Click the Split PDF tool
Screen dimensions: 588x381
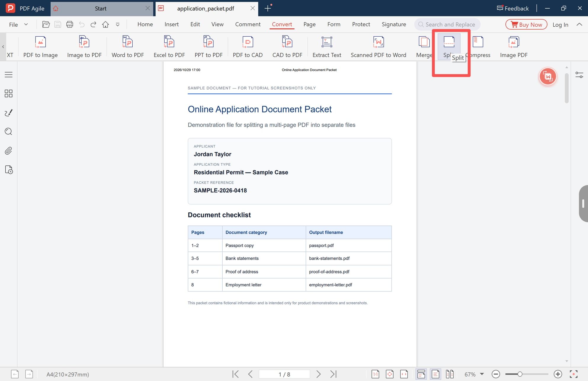click(449, 47)
